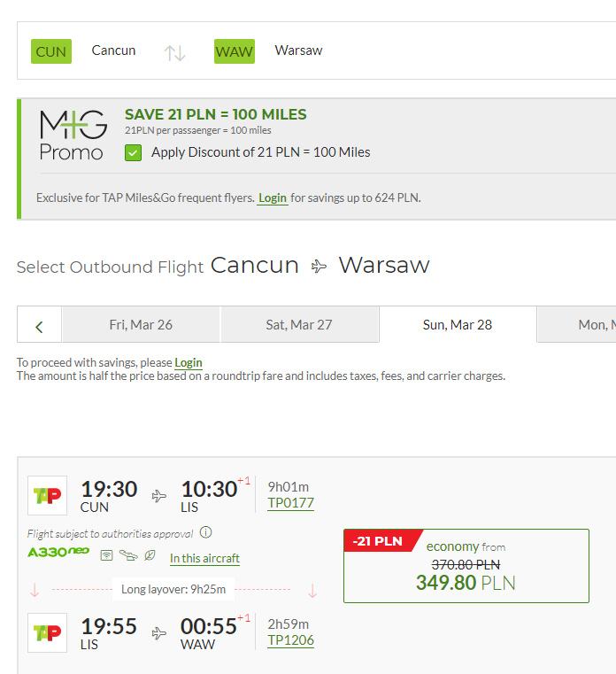The width and height of the screenshot is (616, 674).
Task: Toggle Apply Discount of 21 PLN checkbox
Action: (x=133, y=152)
